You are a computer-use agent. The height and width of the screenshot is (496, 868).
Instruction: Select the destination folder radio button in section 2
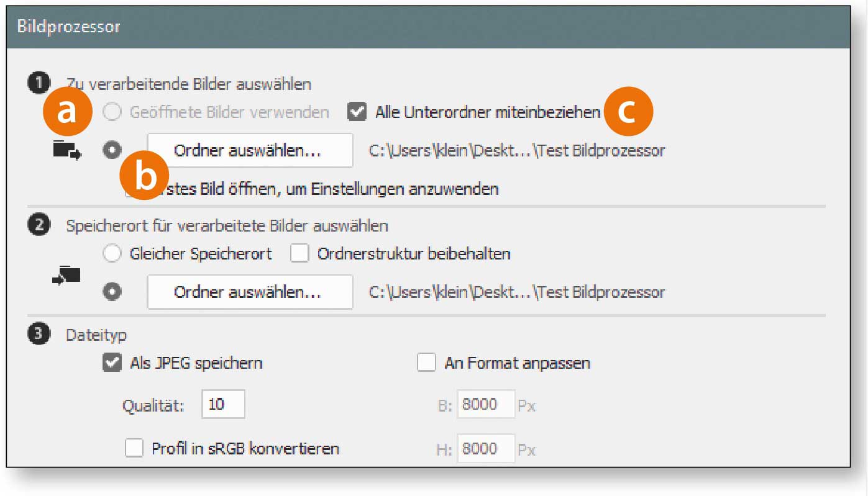click(112, 292)
